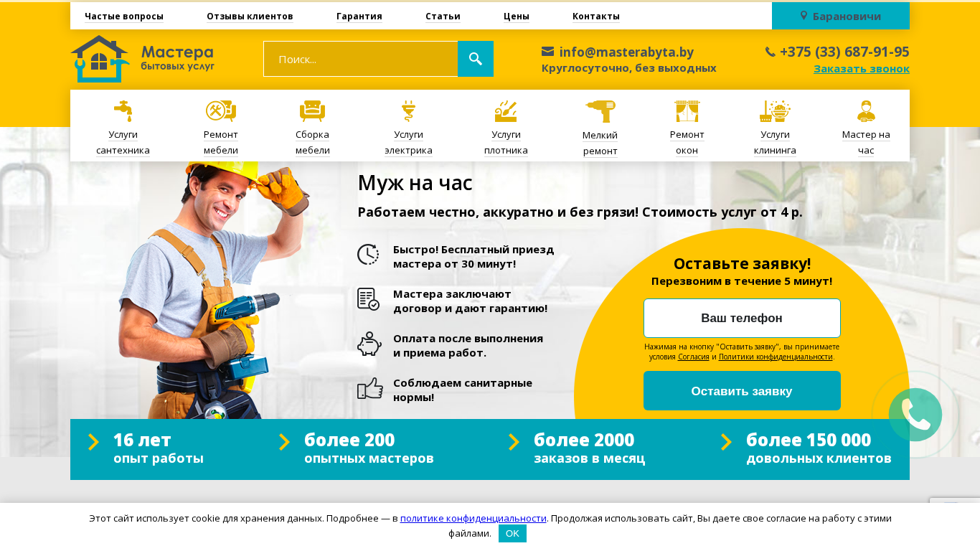The width and height of the screenshot is (980, 551).
Task: Accept cookies with the OK button
Action: (513, 534)
